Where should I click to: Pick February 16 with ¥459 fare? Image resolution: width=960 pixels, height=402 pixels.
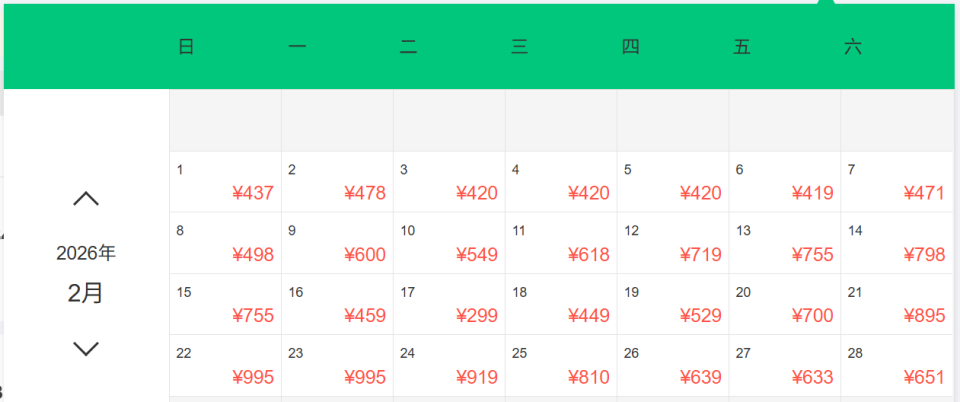pos(338,304)
